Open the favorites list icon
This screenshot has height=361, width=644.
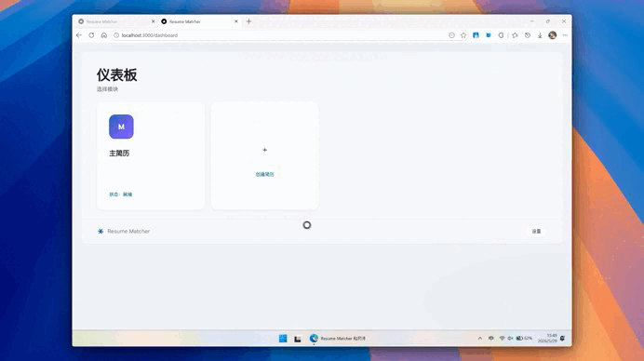coord(515,35)
